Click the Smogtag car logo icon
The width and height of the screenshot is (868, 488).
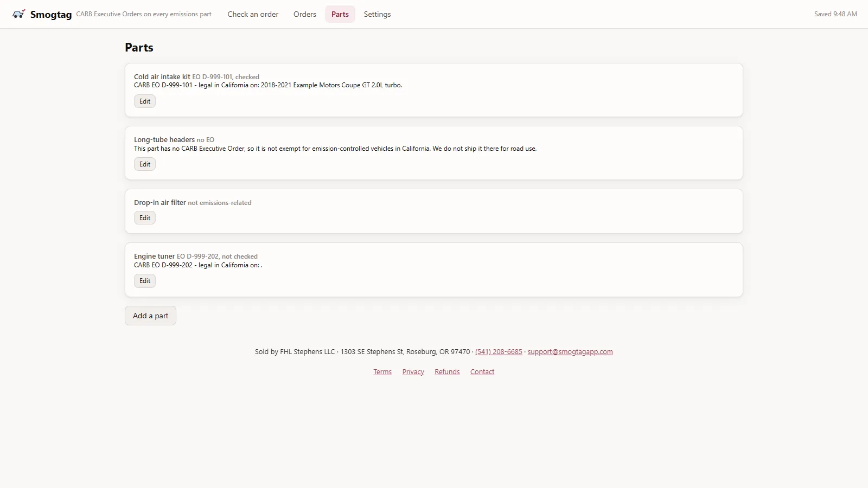pyautogui.click(x=19, y=14)
